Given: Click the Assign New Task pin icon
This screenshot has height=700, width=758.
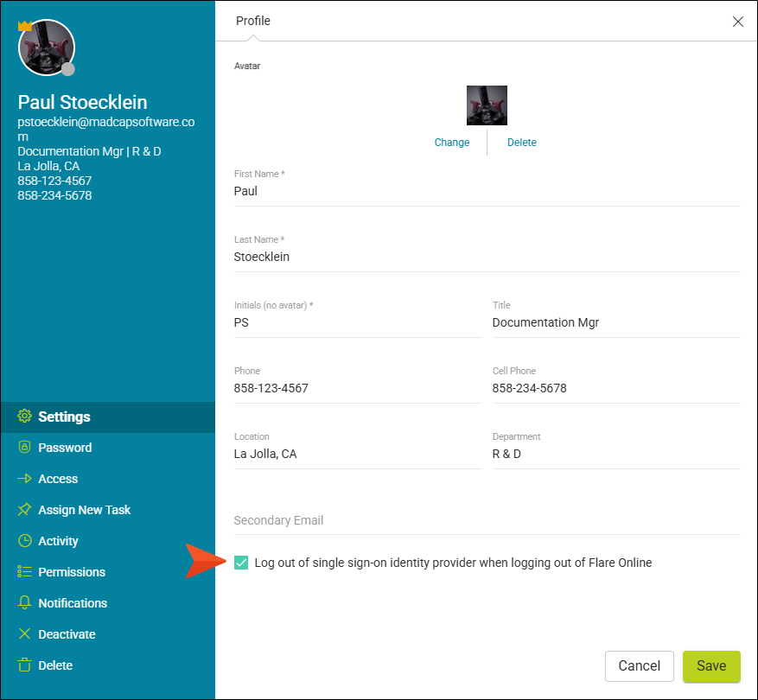Looking at the screenshot, I should coord(25,510).
